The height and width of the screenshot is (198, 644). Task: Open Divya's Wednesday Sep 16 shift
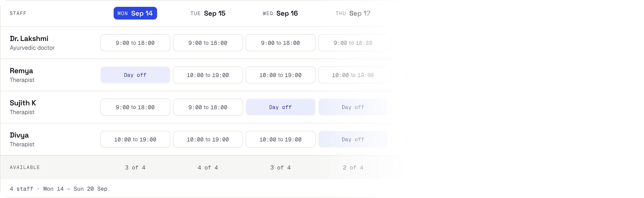tap(281, 139)
